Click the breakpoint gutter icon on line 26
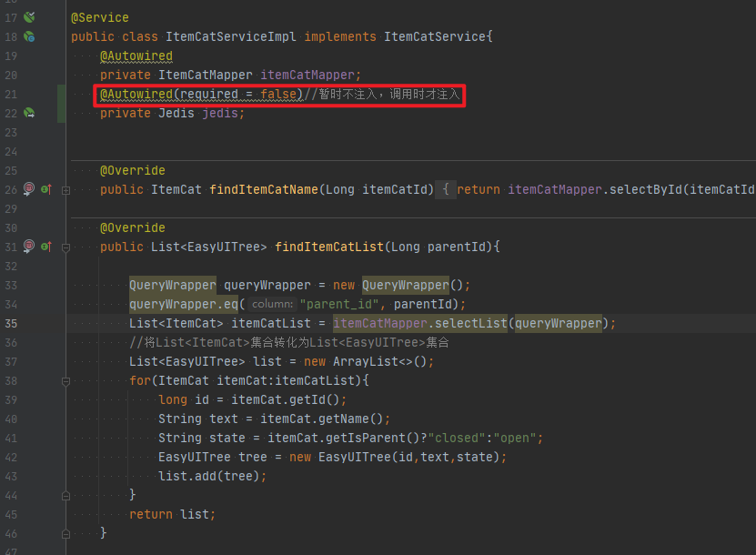Viewport: 756px width, 555px height. click(x=29, y=189)
